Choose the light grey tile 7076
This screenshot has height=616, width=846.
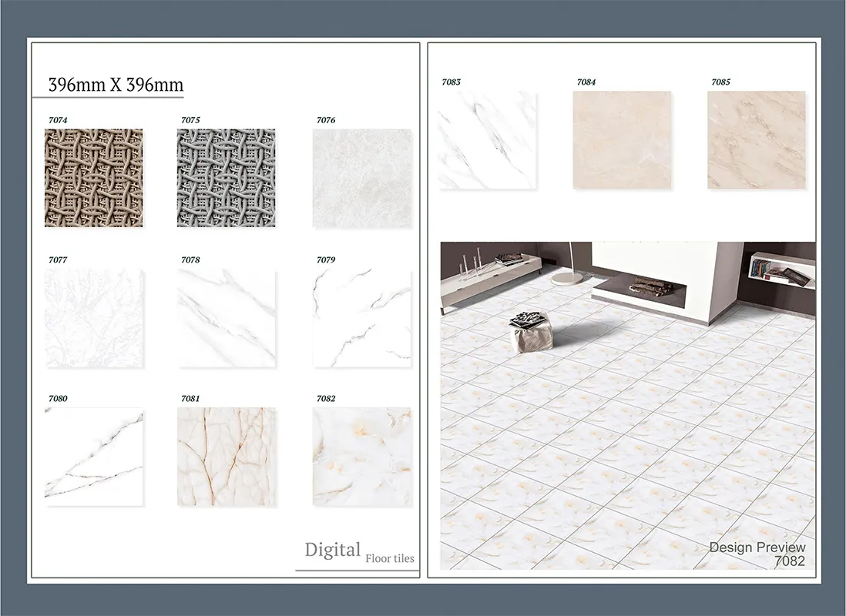(x=361, y=178)
